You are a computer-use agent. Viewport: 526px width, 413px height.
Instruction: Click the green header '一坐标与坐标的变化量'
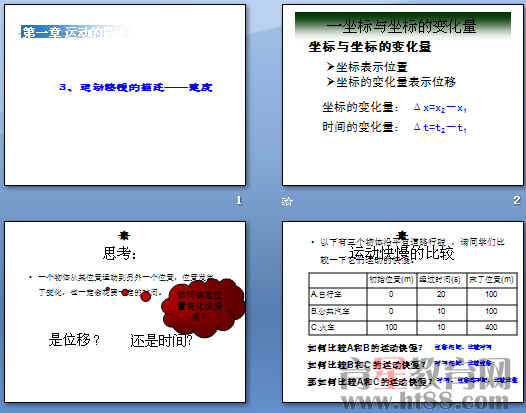coord(403,26)
